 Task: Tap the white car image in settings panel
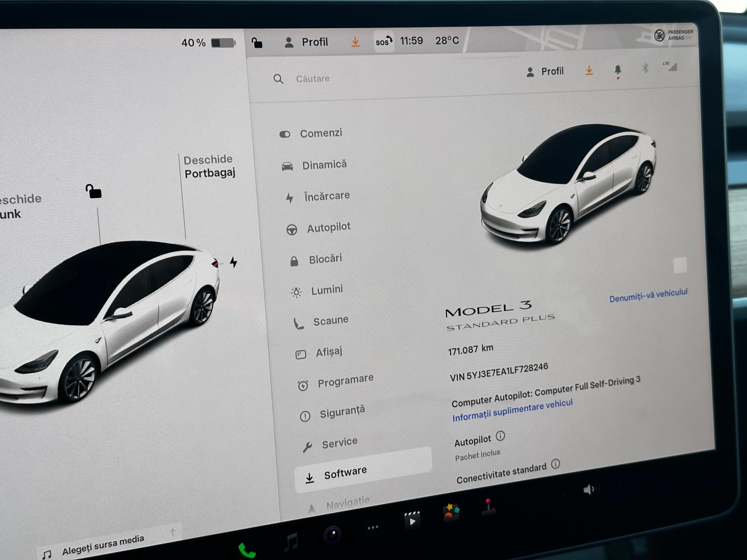tap(568, 184)
